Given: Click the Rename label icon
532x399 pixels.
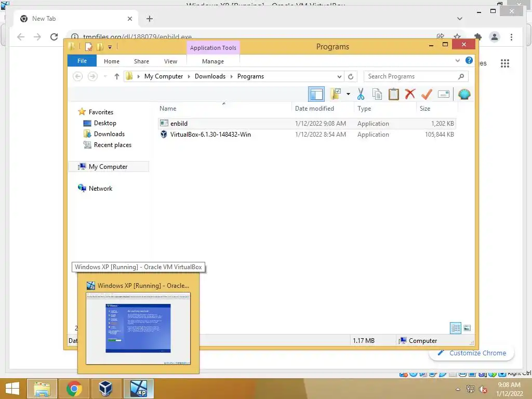Looking at the screenshot, I should pos(444,94).
